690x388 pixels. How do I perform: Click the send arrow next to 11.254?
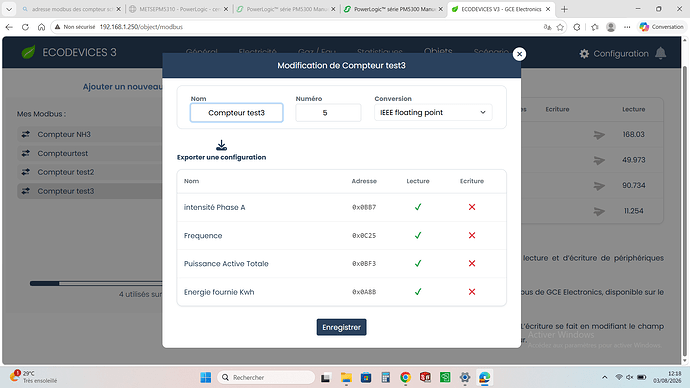tap(599, 211)
